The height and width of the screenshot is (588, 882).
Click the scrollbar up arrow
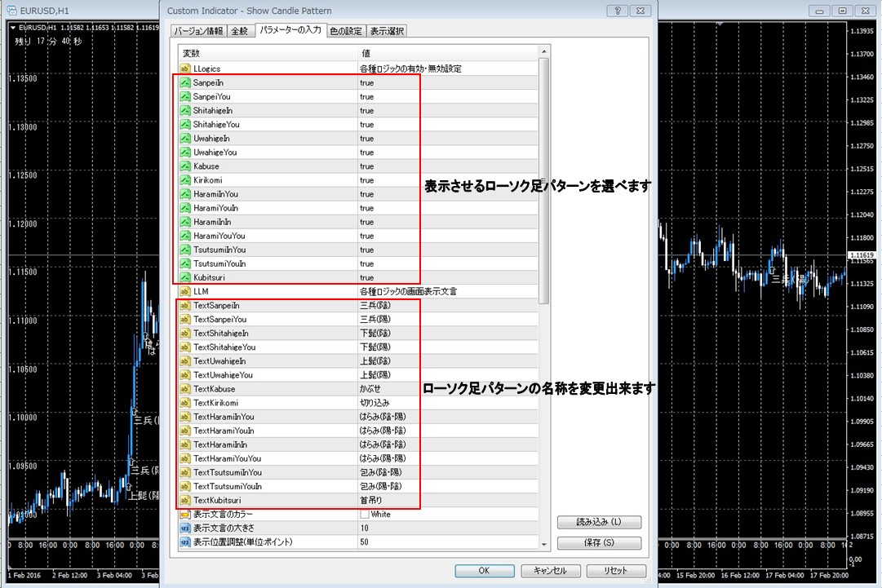(x=544, y=51)
